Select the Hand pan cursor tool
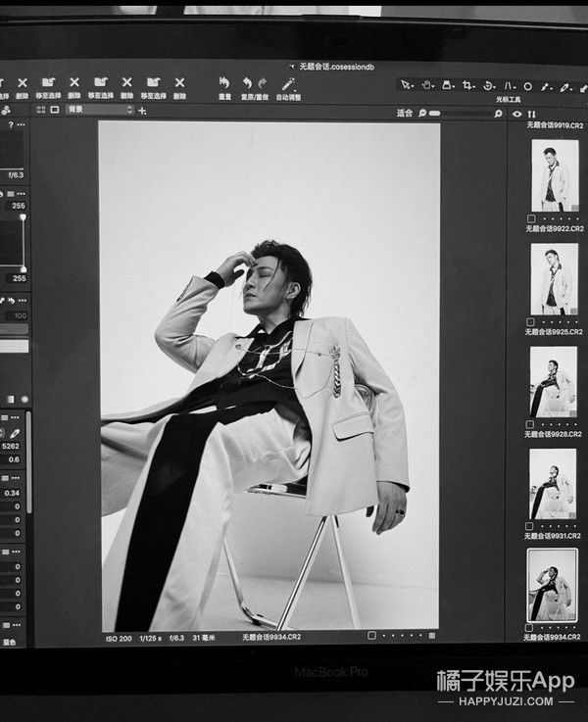The image size is (588, 722). click(426, 86)
